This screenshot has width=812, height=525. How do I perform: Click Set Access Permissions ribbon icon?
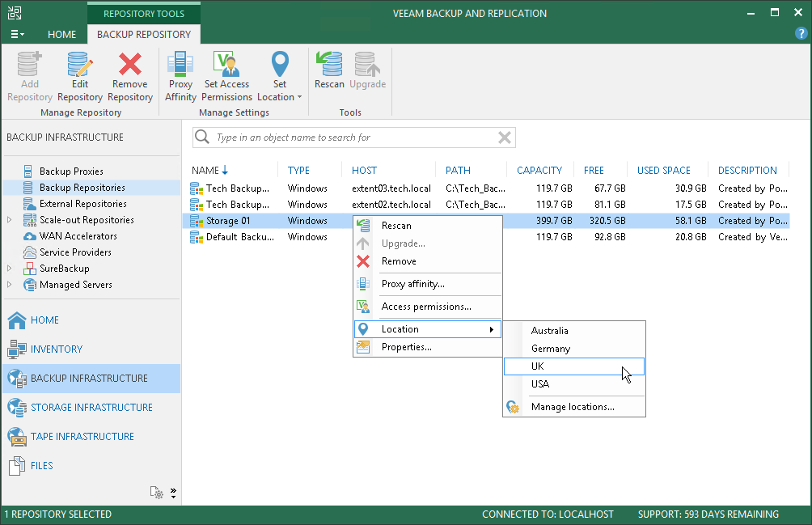[x=226, y=76]
